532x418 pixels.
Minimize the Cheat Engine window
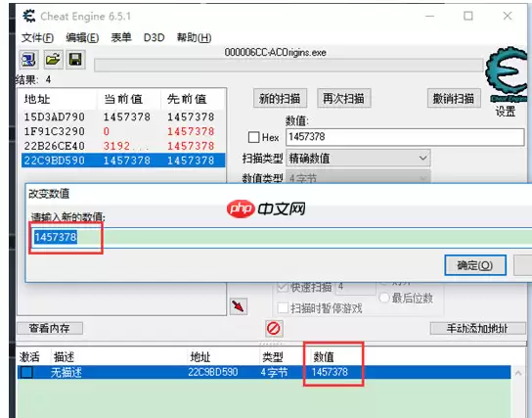pyautogui.click(x=430, y=16)
